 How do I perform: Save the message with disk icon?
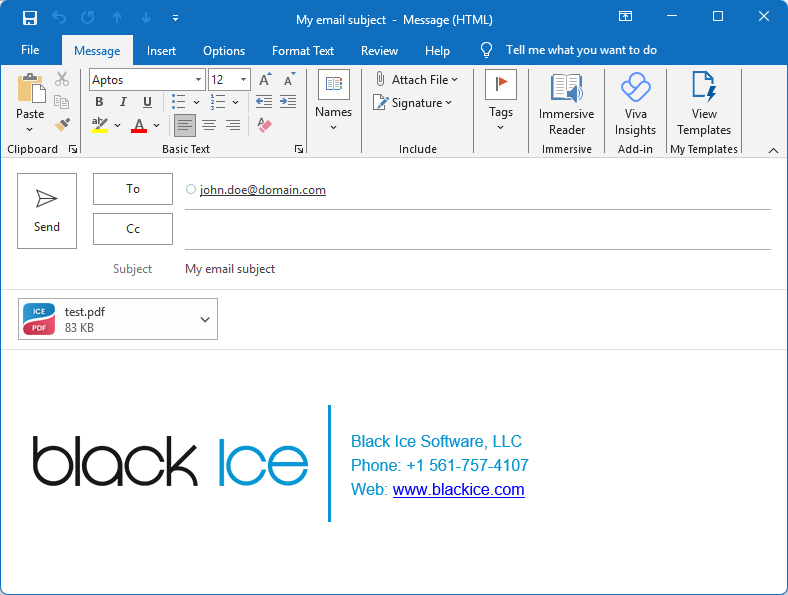click(30, 18)
